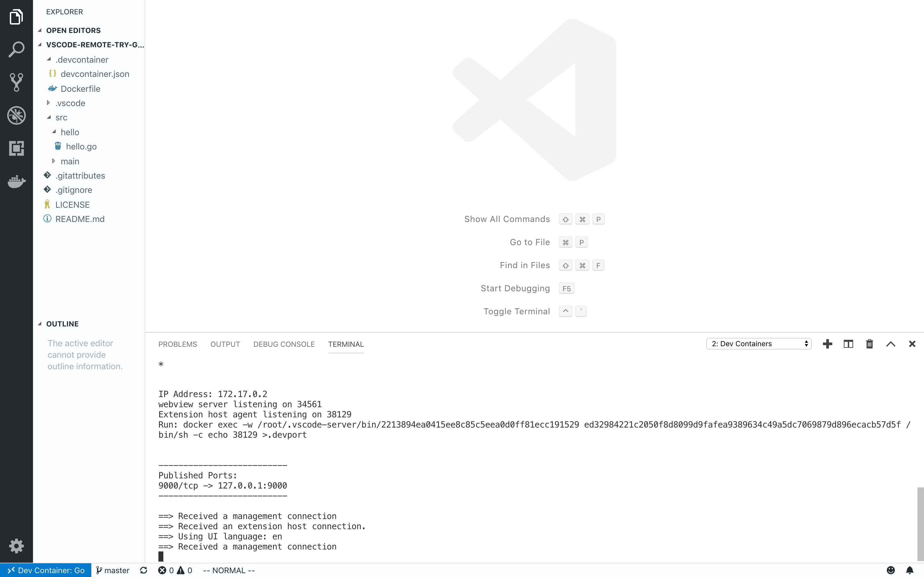Click the 'Dev Container: Go' remote indicator
This screenshot has height=577, width=924.
46,570
